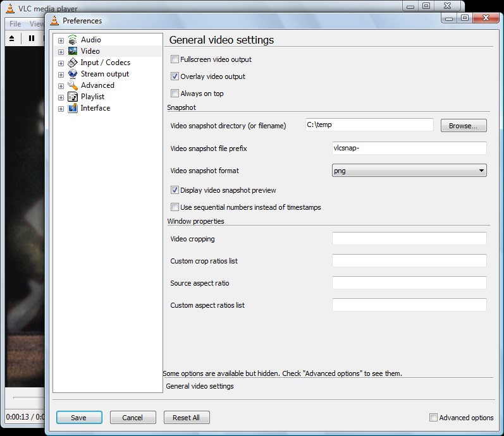The image size is (504, 436).
Task: Select the Interface category label
Action: (95, 108)
